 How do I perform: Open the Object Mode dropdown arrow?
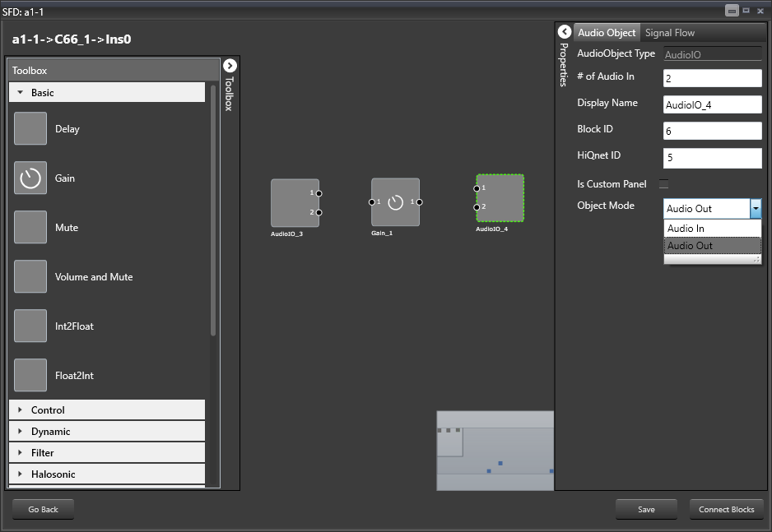[x=756, y=209]
